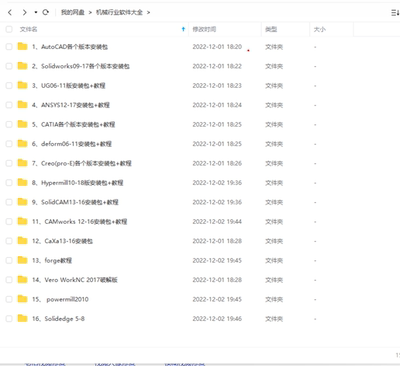Viewport: 400px width, 366px height.
Task: Open folder named 11、CAMworks 12-16安装包+教程
Action: tap(79, 221)
